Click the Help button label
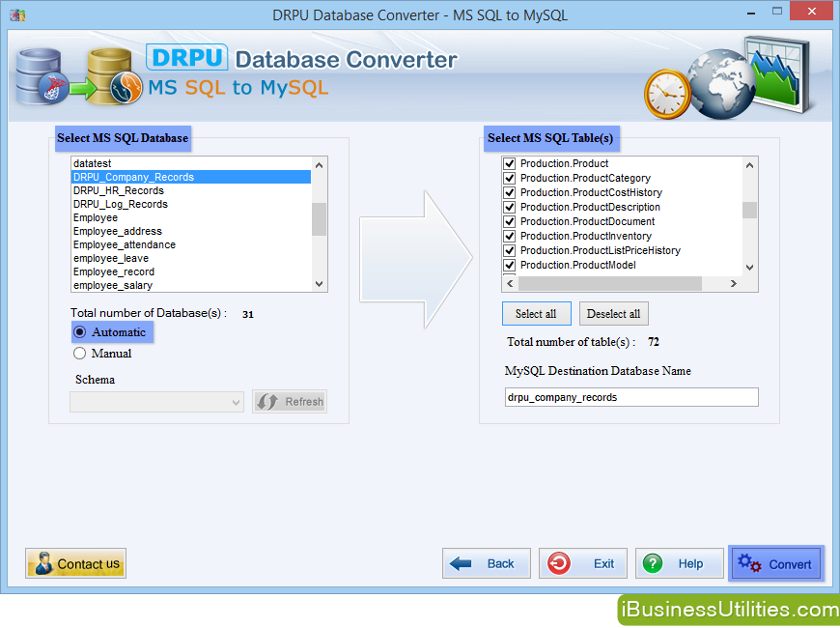 coord(690,563)
